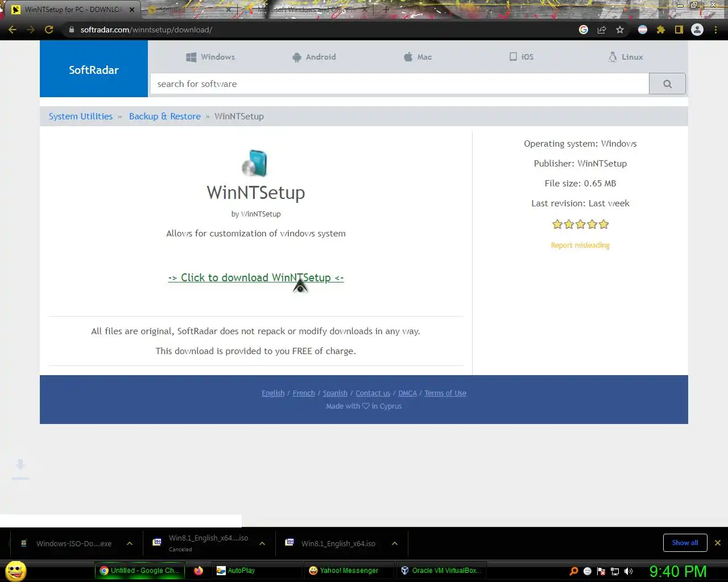Select the Windows platform tab
The image size is (728, 582).
pos(210,57)
